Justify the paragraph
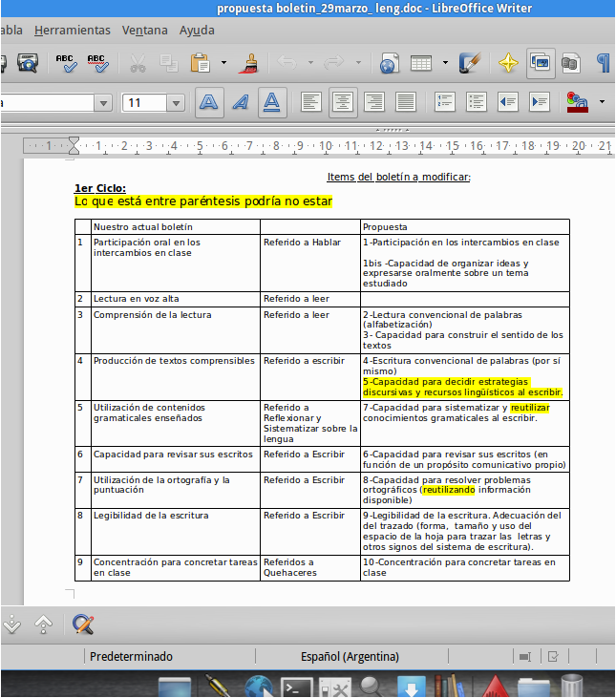The height and width of the screenshot is (698, 616). [406, 102]
